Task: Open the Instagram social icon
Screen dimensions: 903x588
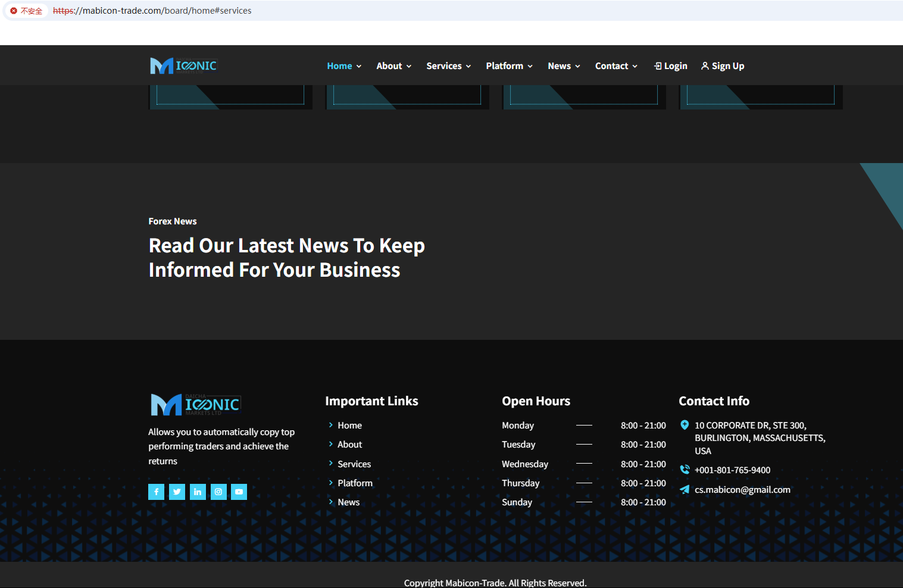Action: point(218,492)
